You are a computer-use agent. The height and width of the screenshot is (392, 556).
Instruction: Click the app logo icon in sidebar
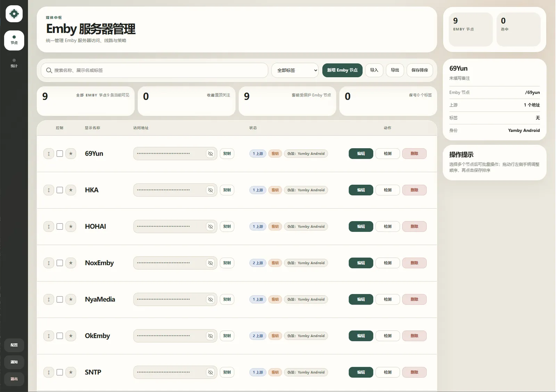click(14, 14)
